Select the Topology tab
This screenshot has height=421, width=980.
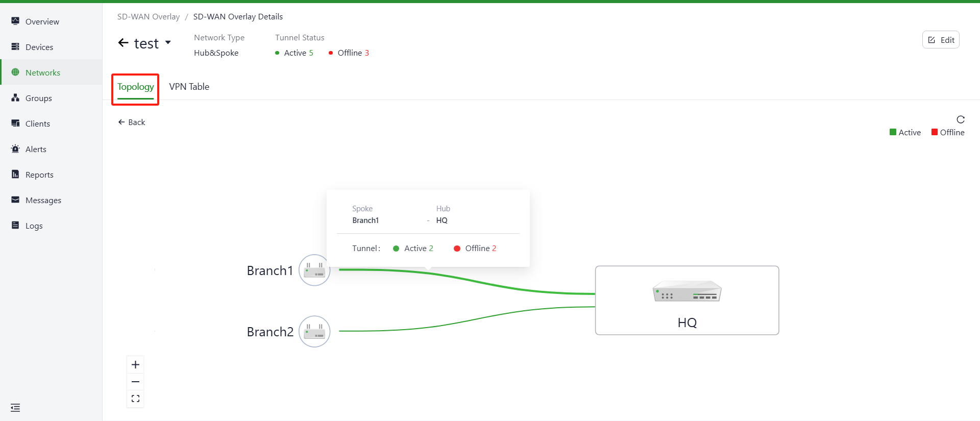click(135, 87)
